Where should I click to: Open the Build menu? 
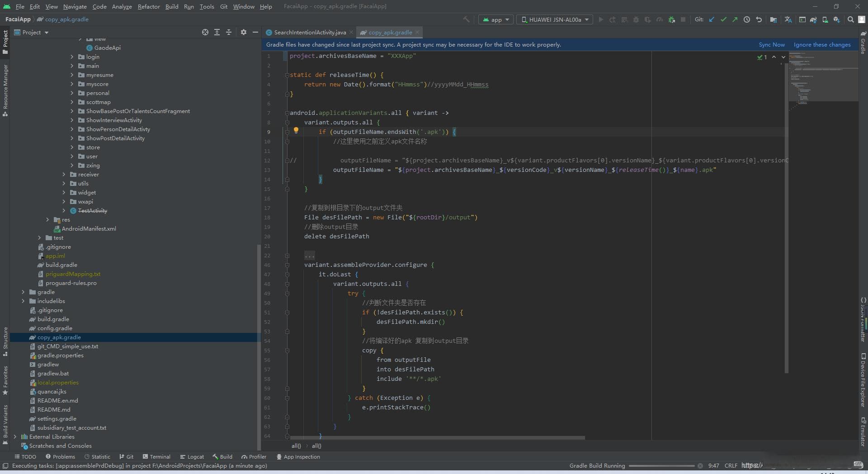(x=172, y=6)
